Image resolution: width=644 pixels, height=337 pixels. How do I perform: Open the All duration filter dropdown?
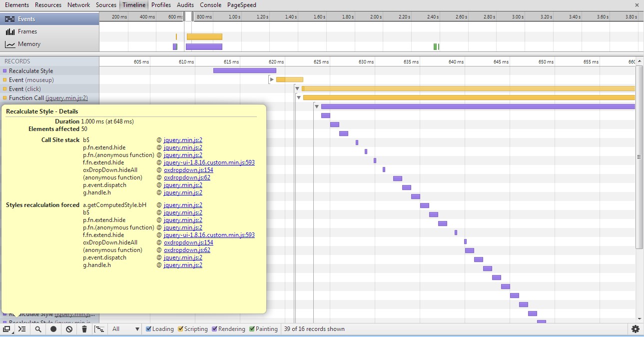(126, 329)
